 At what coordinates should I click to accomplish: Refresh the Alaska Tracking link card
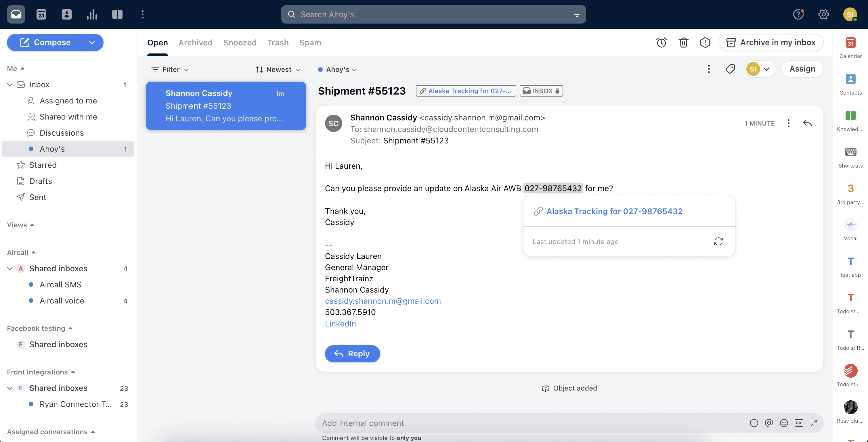click(718, 241)
